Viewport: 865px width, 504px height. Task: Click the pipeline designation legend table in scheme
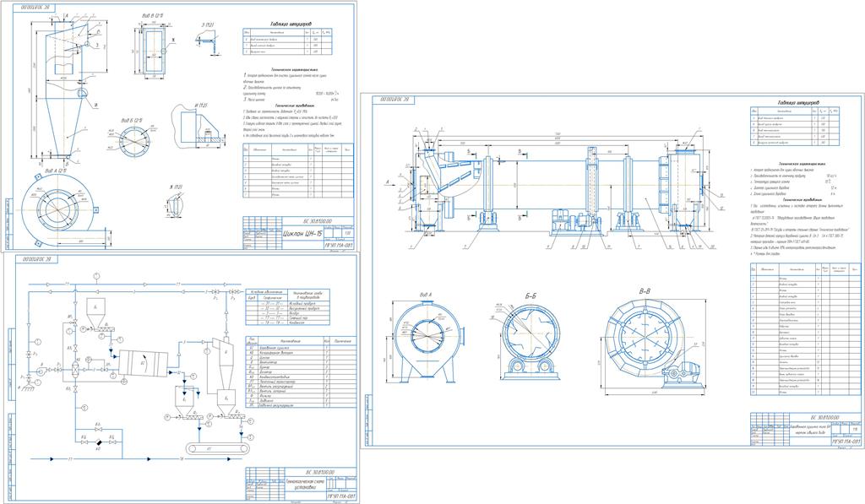point(287,306)
